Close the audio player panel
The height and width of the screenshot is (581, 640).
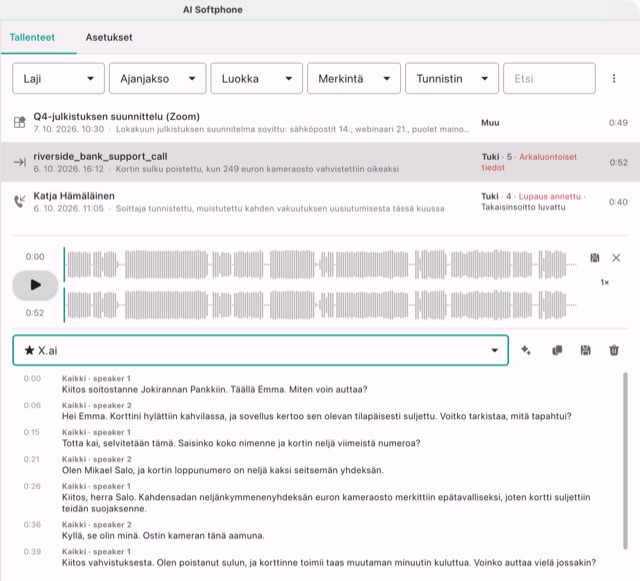coord(616,258)
